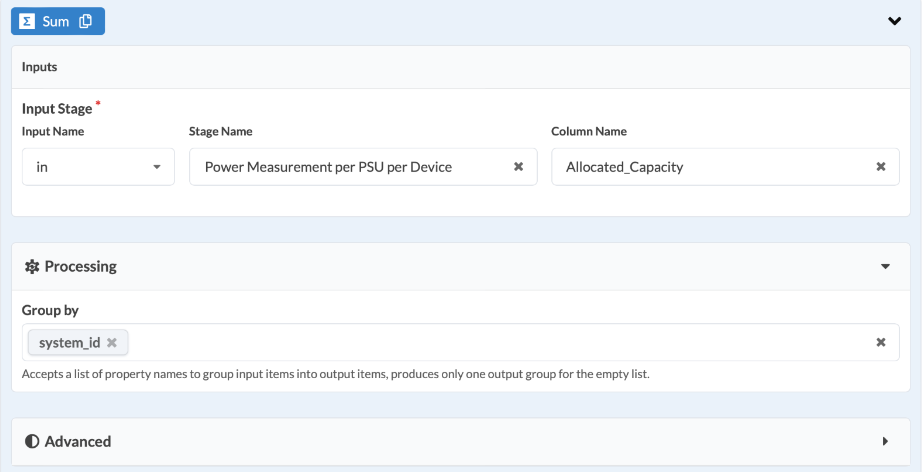Open the Column Name selector field
922x472 pixels.
tap(700, 167)
